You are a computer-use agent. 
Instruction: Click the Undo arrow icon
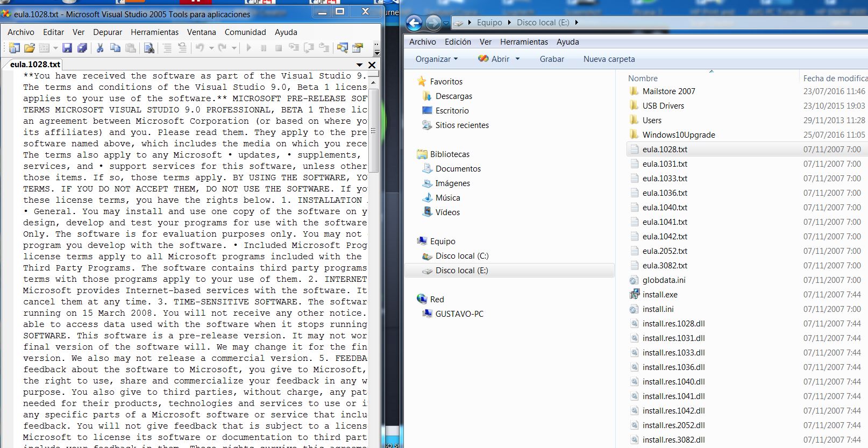click(200, 48)
